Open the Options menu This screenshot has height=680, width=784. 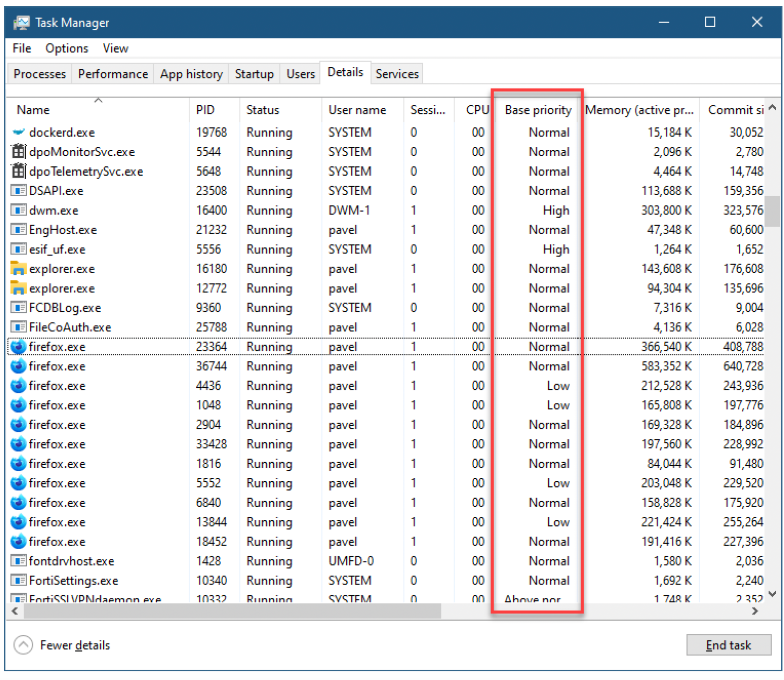67,48
